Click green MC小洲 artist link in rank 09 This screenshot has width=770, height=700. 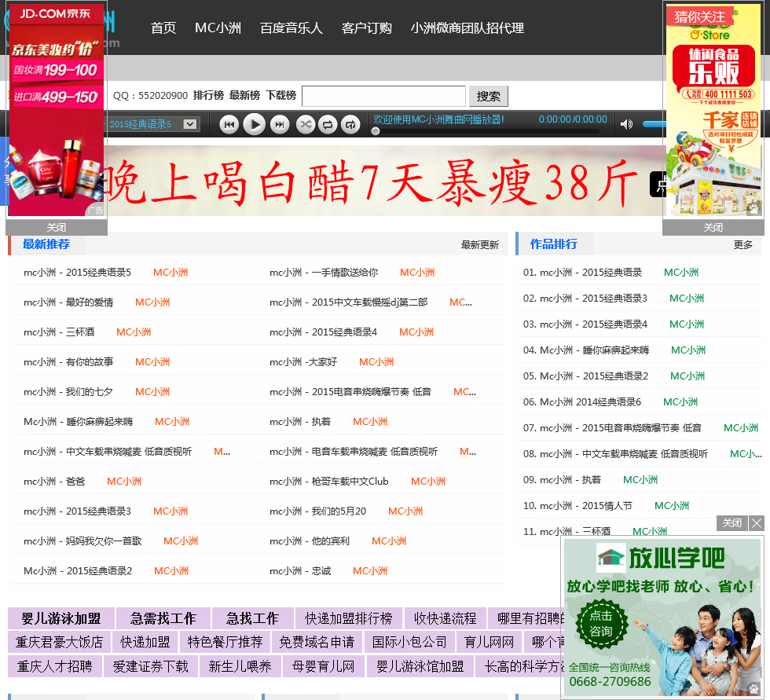click(x=640, y=480)
